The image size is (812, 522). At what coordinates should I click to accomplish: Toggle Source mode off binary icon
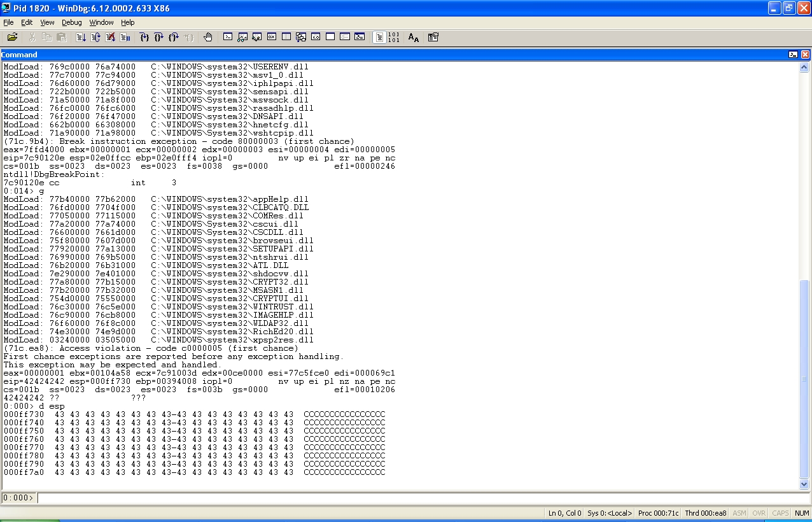click(x=394, y=38)
